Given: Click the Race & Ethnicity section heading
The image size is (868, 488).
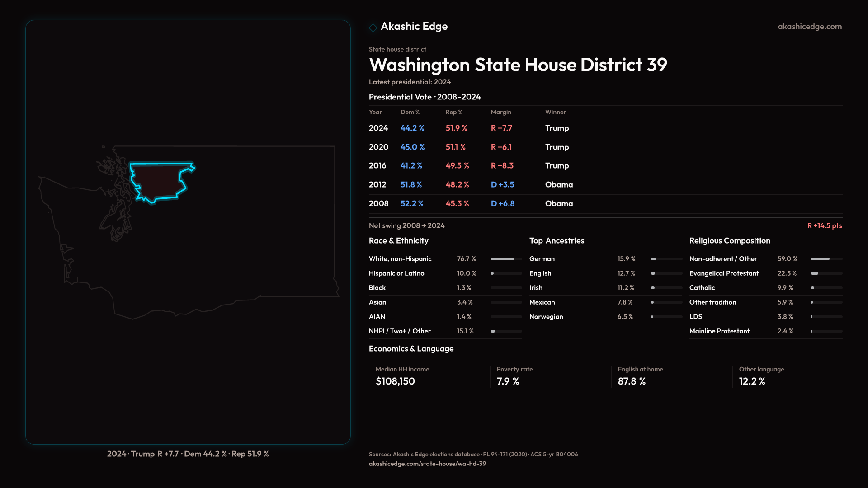Looking at the screenshot, I should [x=398, y=241].
